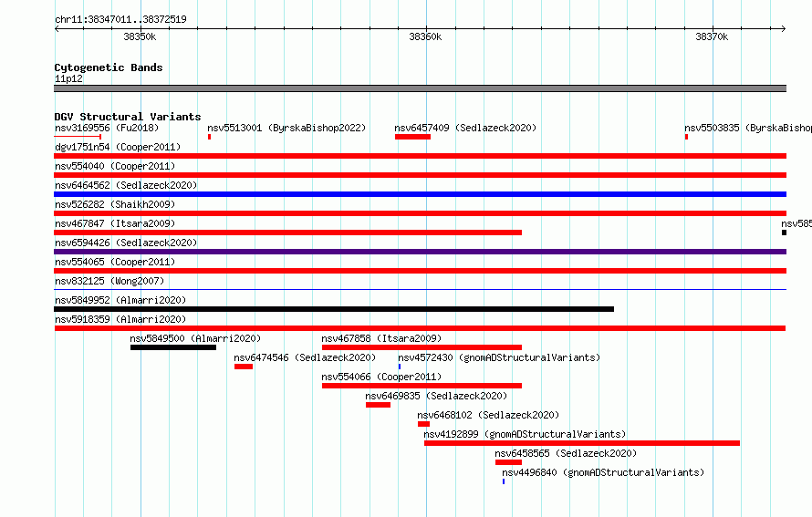Click the small black marker under nsv585
Viewport: 812px width, 517px height.
(784, 233)
